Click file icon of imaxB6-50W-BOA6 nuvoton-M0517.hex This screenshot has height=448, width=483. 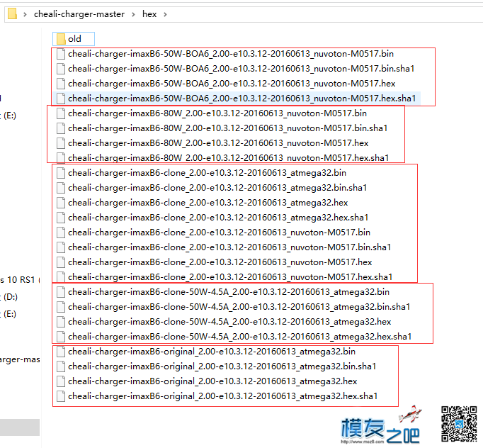[x=61, y=83]
